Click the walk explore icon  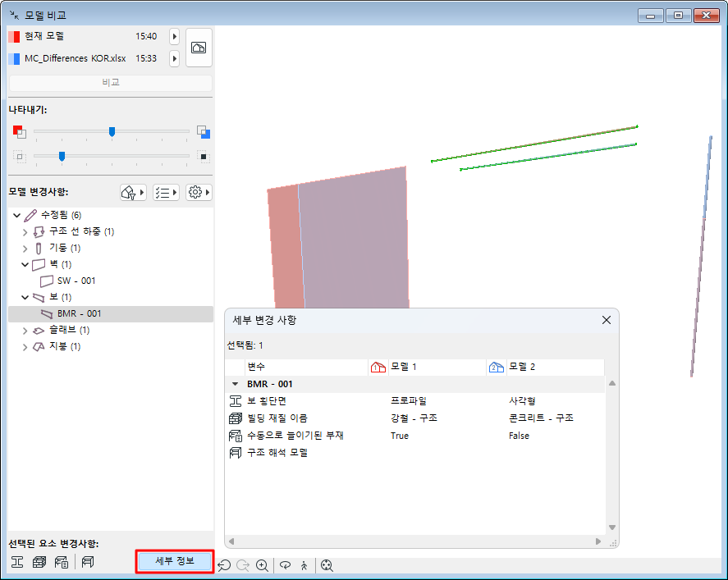304,565
